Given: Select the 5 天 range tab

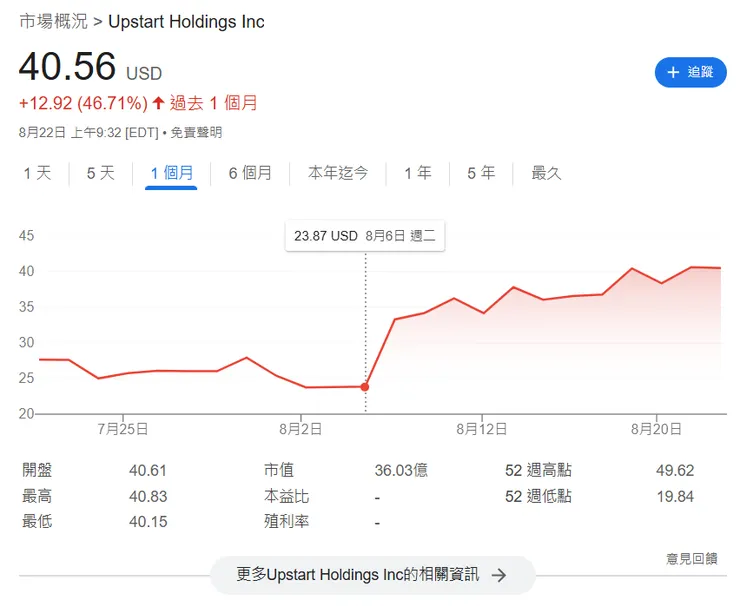Looking at the screenshot, I should (101, 173).
